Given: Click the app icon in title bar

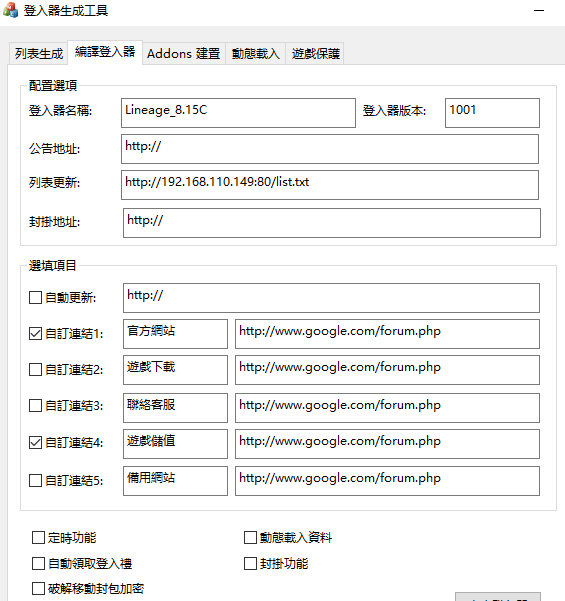Looking at the screenshot, I should coord(10,10).
